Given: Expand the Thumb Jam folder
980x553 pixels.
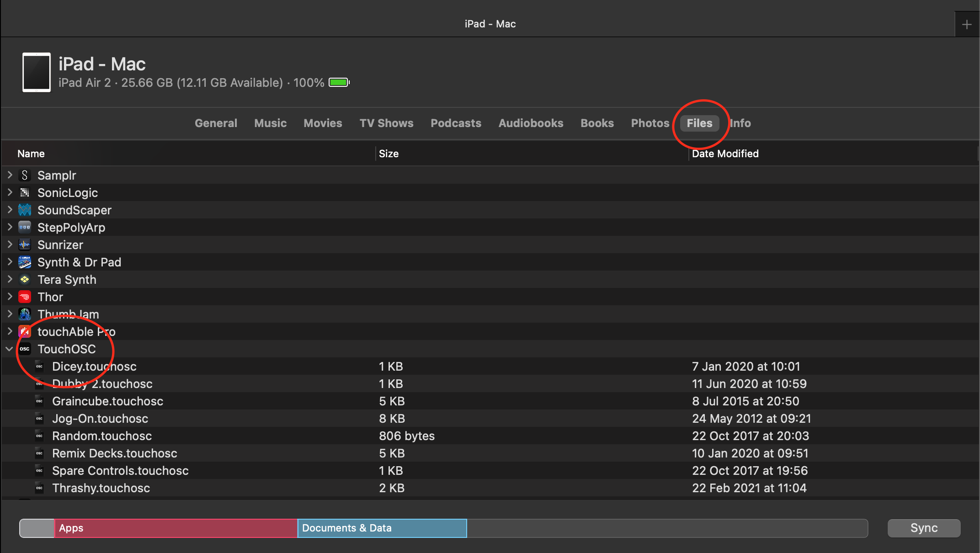Looking at the screenshot, I should (10, 314).
